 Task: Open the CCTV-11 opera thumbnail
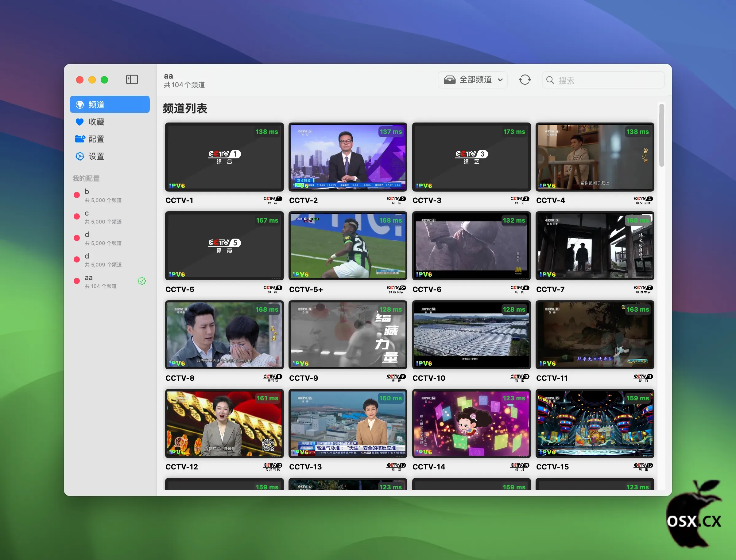(x=595, y=335)
